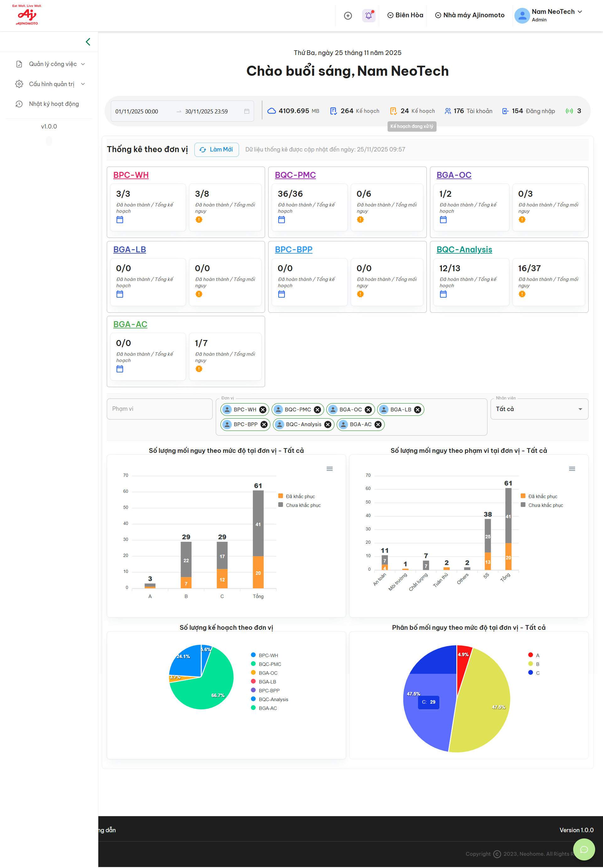Open the green chat bubble widget
603x868 pixels.
pos(584,849)
